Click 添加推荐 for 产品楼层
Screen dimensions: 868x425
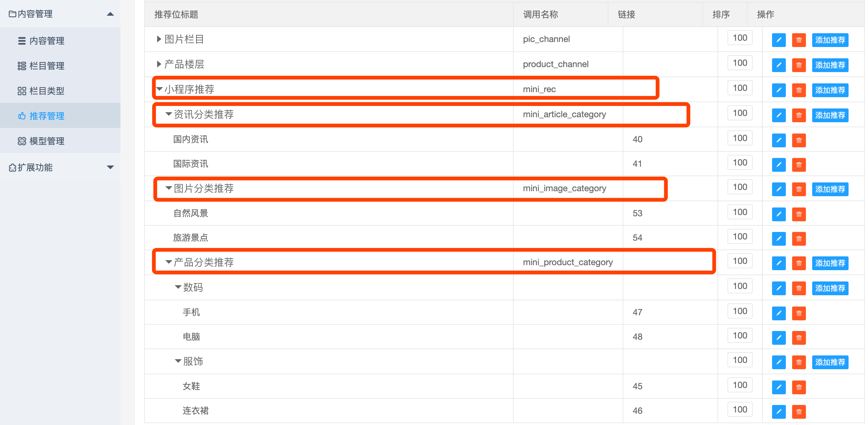830,65
